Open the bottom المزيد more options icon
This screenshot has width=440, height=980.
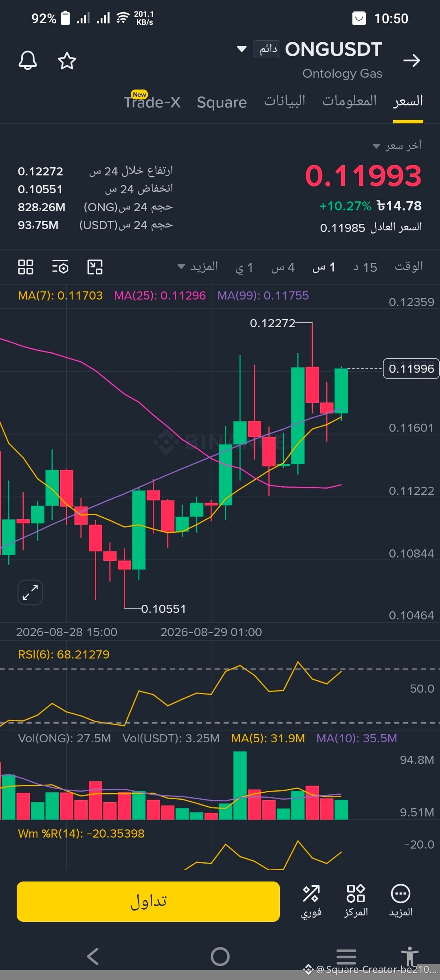(x=400, y=901)
